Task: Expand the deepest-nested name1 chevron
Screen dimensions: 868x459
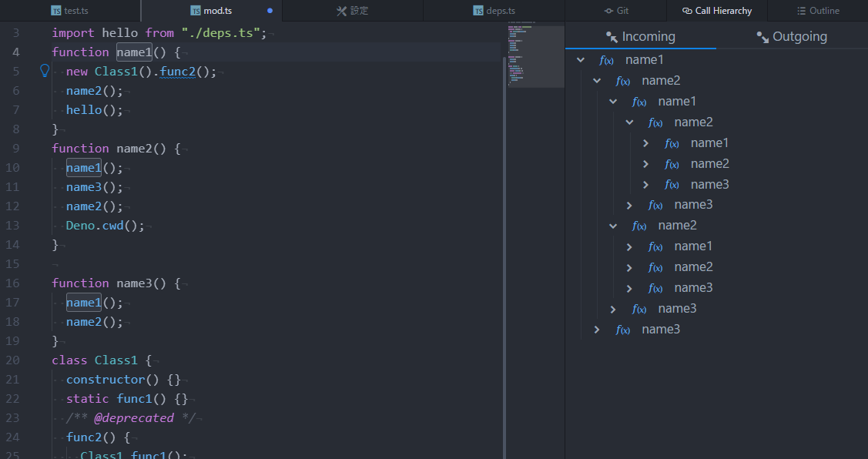Action: [x=645, y=143]
